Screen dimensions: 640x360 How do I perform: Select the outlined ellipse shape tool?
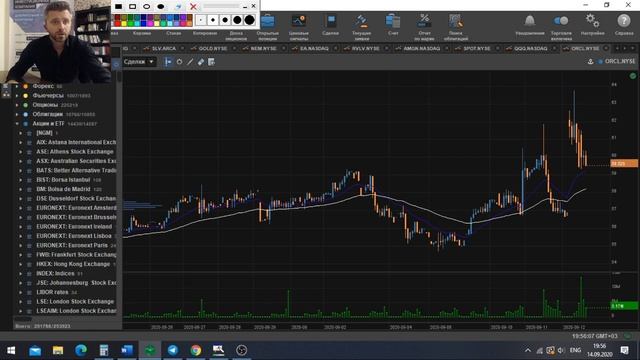pos(147,7)
